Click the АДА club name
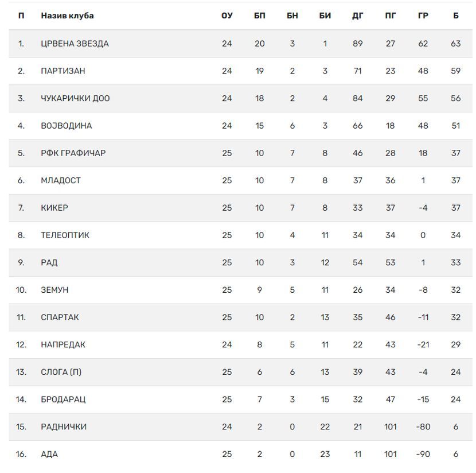 click(x=49, y=454)
